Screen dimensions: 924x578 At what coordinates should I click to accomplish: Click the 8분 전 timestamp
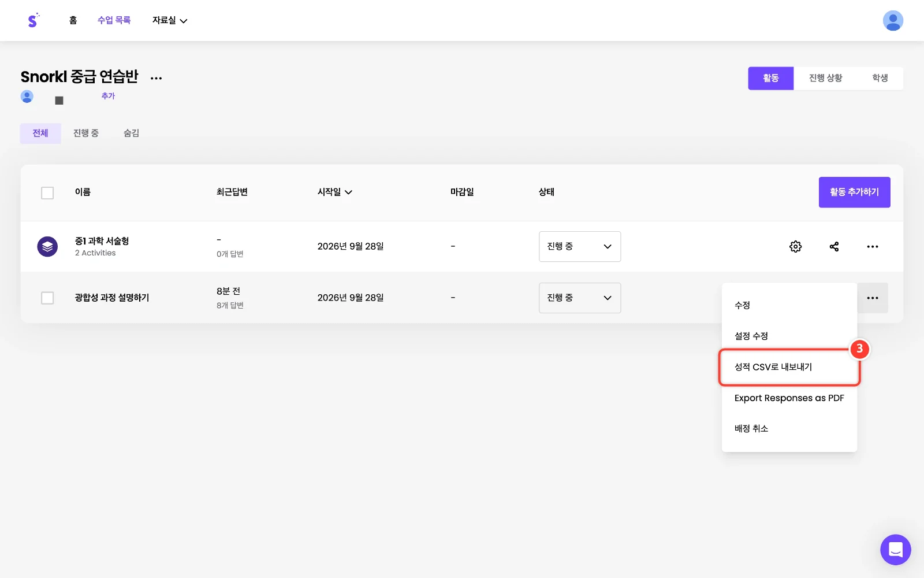[x=228, y=291]
